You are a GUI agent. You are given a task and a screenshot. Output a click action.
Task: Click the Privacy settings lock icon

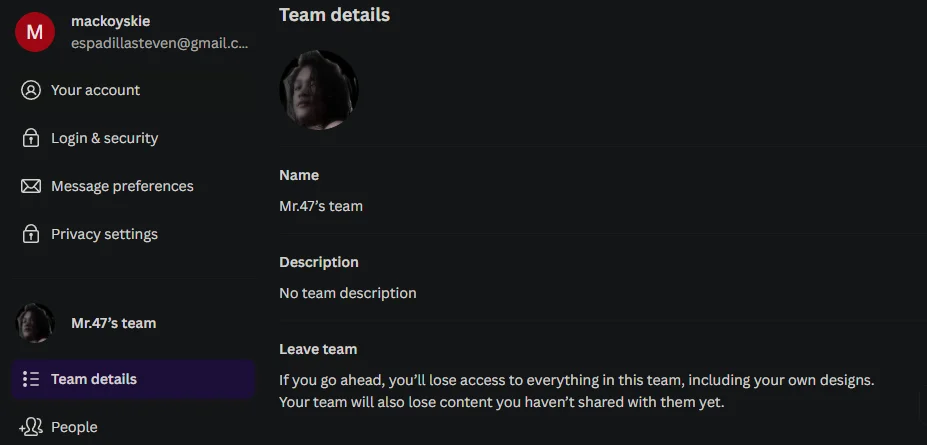tap(31, 234)
